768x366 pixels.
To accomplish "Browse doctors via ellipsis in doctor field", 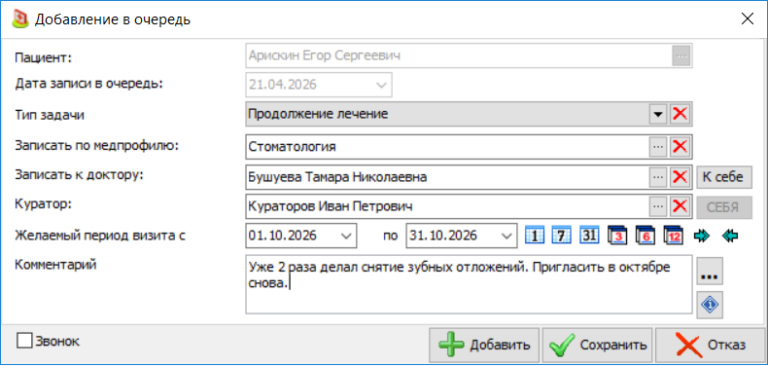I will (658, 177).
